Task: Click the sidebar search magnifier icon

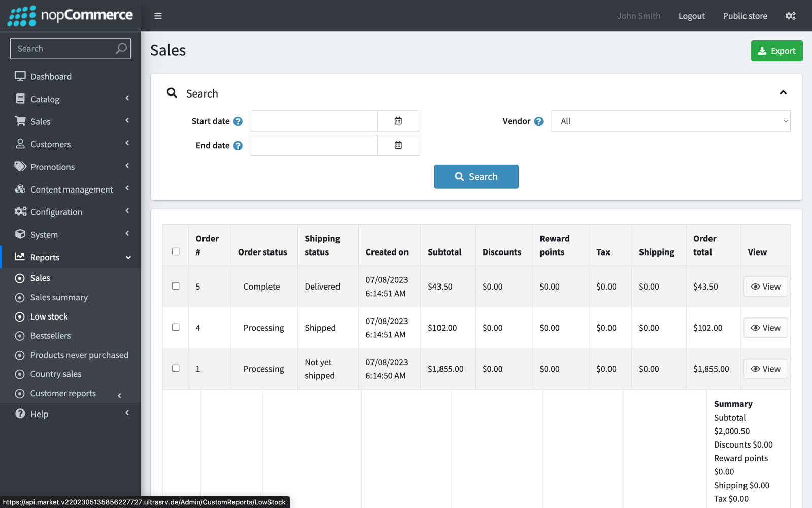Action: [x=121, y=48]
